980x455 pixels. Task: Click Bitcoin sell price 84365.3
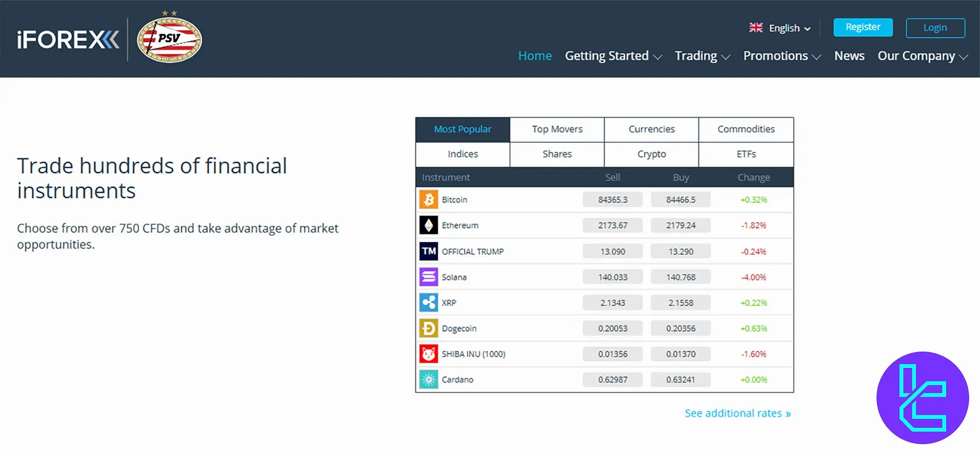click(x=612, y=200)
